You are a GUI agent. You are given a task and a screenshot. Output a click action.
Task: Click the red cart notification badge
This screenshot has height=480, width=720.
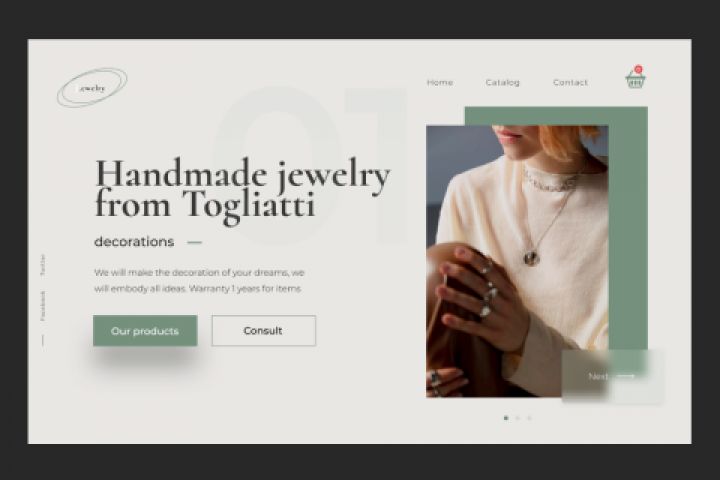point(638,69)
